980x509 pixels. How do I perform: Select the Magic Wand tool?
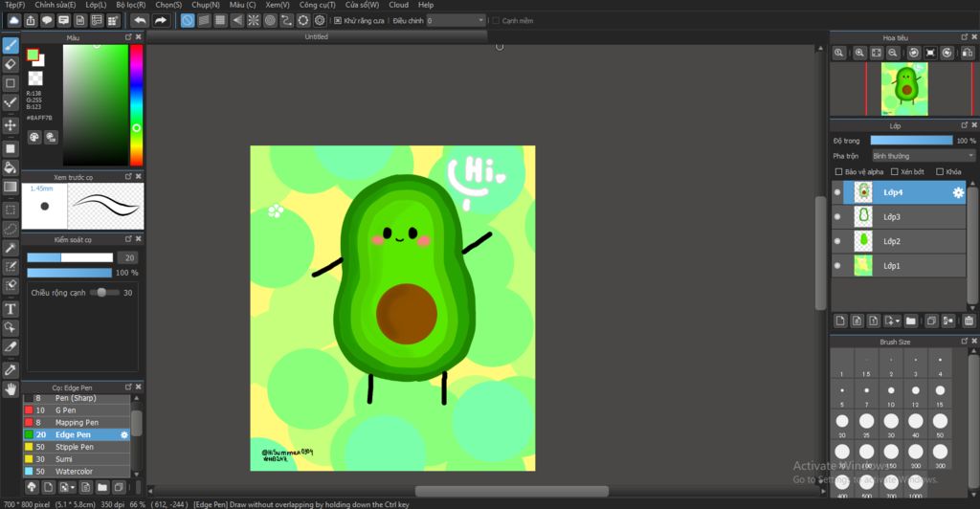11,248
